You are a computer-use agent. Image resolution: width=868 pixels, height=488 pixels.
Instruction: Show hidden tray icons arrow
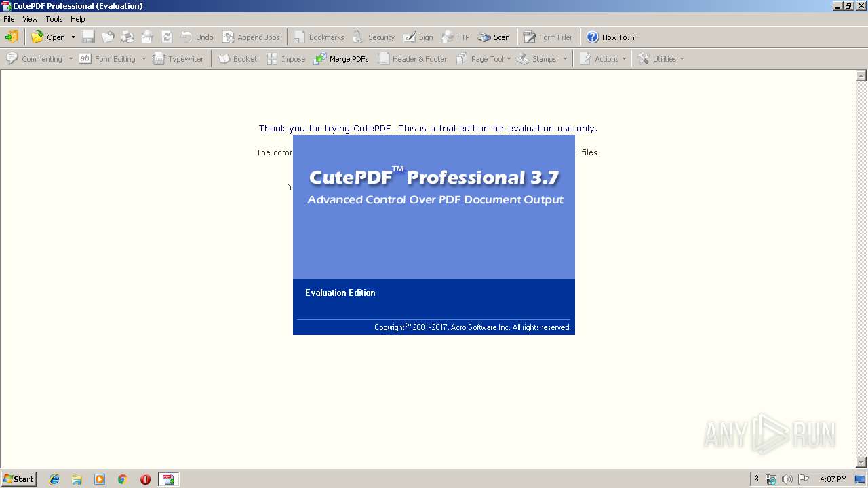coord(756,479)
